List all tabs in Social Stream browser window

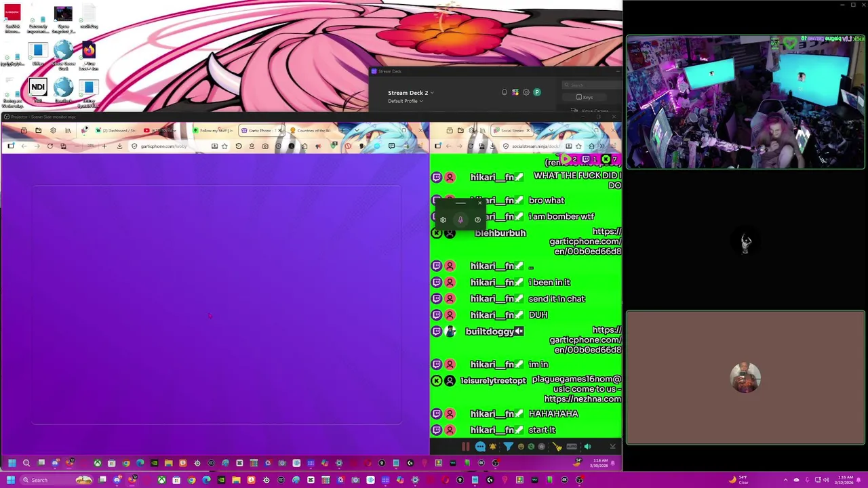tap(551, 130)
